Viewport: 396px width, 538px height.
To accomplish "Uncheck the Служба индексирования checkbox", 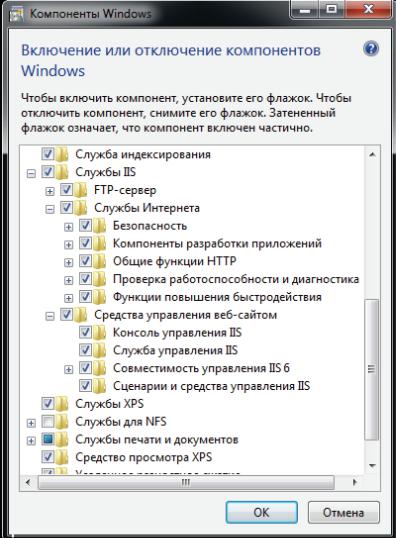I will click(x=48, y=154).
